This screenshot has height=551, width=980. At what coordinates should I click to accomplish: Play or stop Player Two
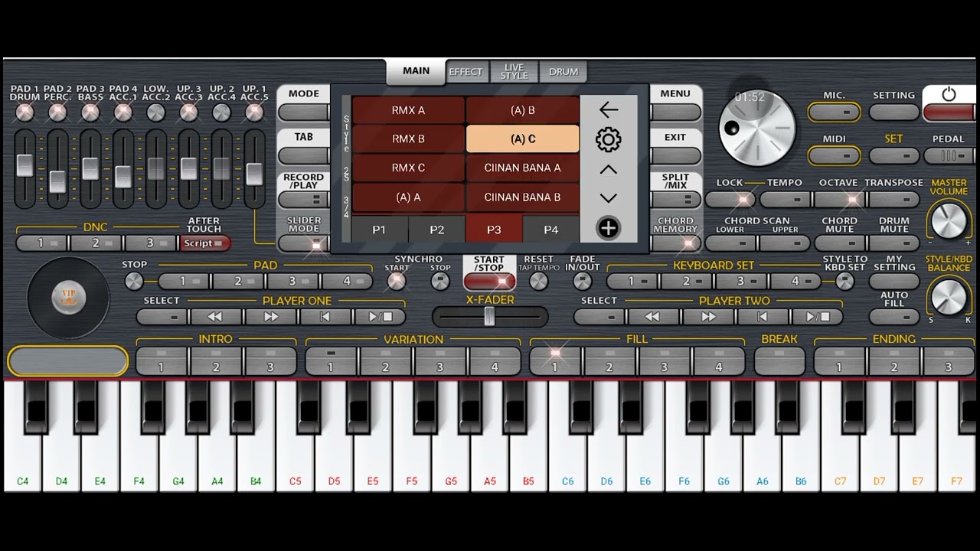pyautogui.click(x=818, y=316)
